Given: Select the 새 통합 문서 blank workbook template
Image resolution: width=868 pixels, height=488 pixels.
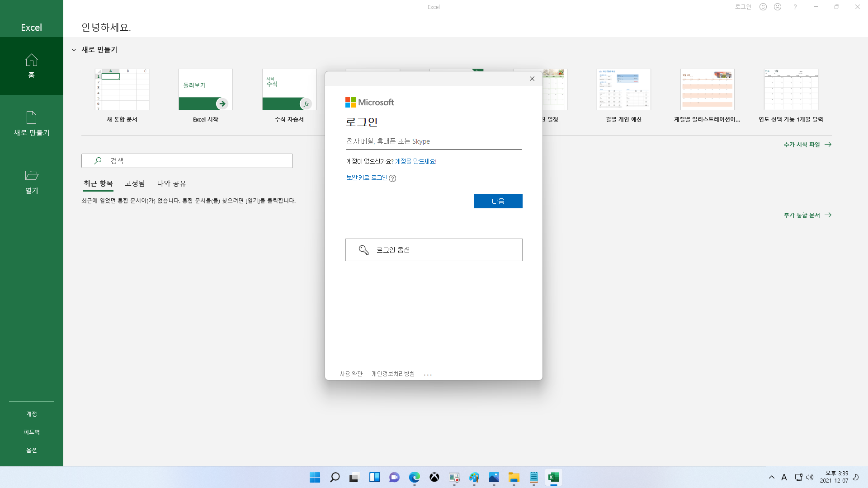Looking at the screenshot, I should point(122,95).
